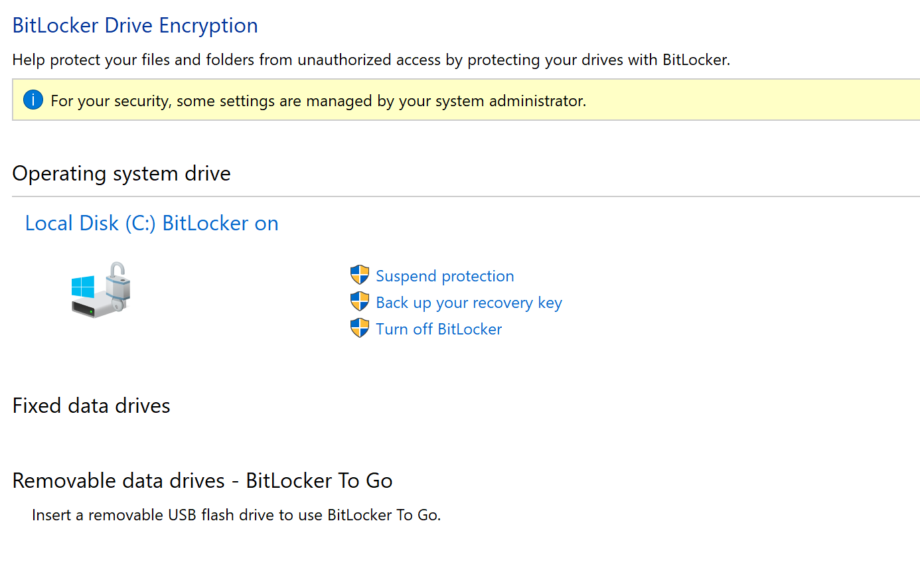Screen dimensions: 920x588
Task: Click the padlock on the C: drive icon
Action: [118, 280]
